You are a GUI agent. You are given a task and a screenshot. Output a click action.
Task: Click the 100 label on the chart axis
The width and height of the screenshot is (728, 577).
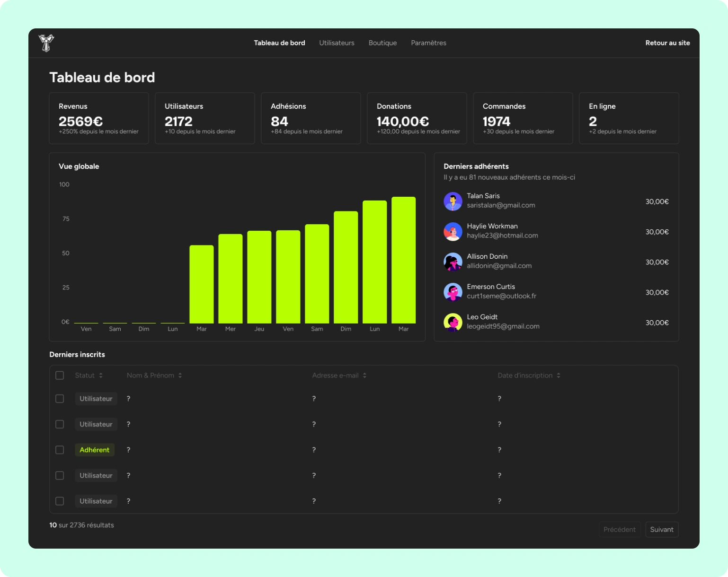[64, 184]
